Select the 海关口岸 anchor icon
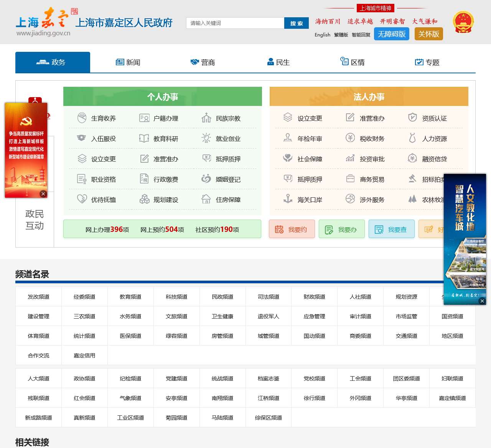 tap(288, 199)
